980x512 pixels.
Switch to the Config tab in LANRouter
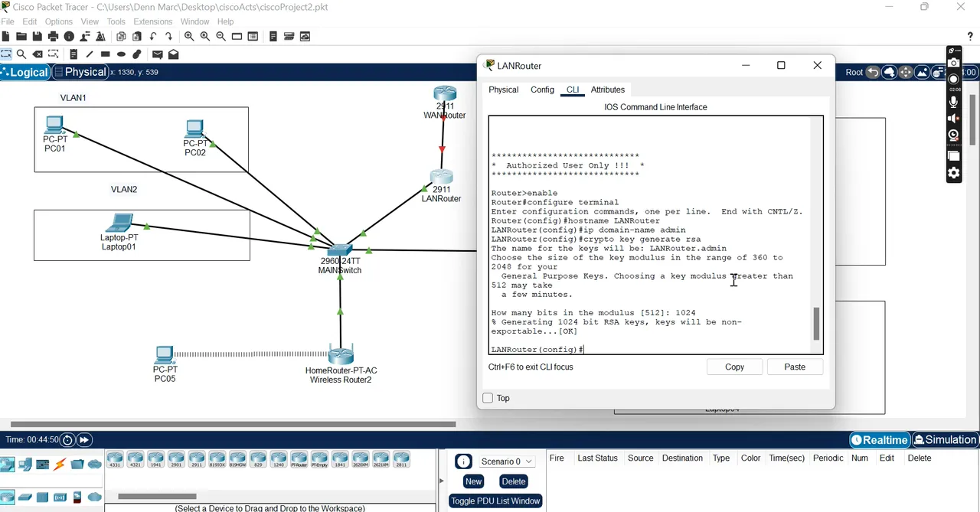pyautogui.click(x=542, y=90)
